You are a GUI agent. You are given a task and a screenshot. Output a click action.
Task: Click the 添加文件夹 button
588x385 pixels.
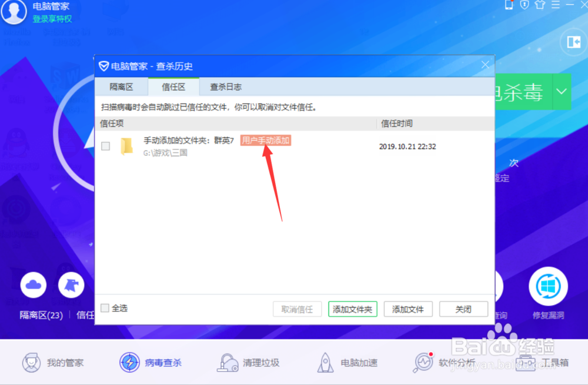point(352,309)
